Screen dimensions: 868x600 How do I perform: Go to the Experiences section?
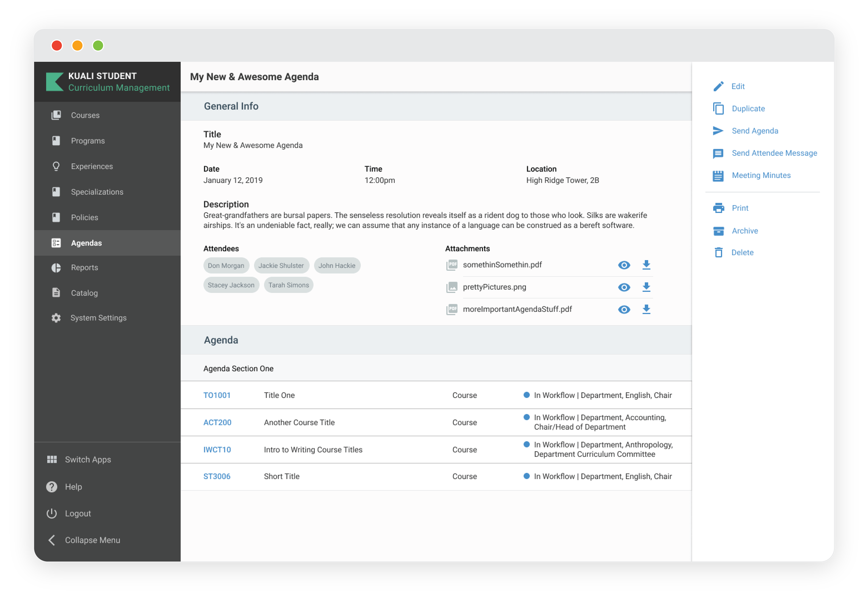(x=107, y=166)
